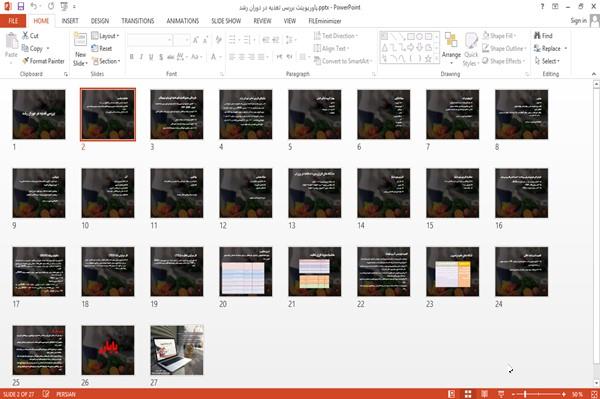The image size is (600, 399).
Task: Toggle Bold formatting
Action: tap(132, 57)
